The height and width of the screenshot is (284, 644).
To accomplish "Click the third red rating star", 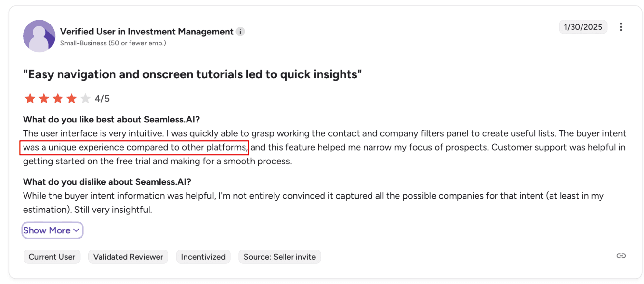I will tap(58, 98).
